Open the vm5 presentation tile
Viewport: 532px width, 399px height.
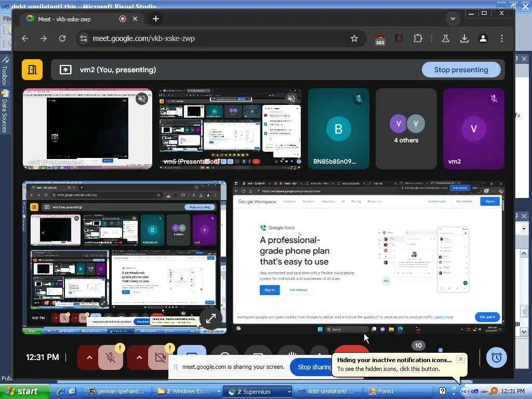(x=230, y=129)
